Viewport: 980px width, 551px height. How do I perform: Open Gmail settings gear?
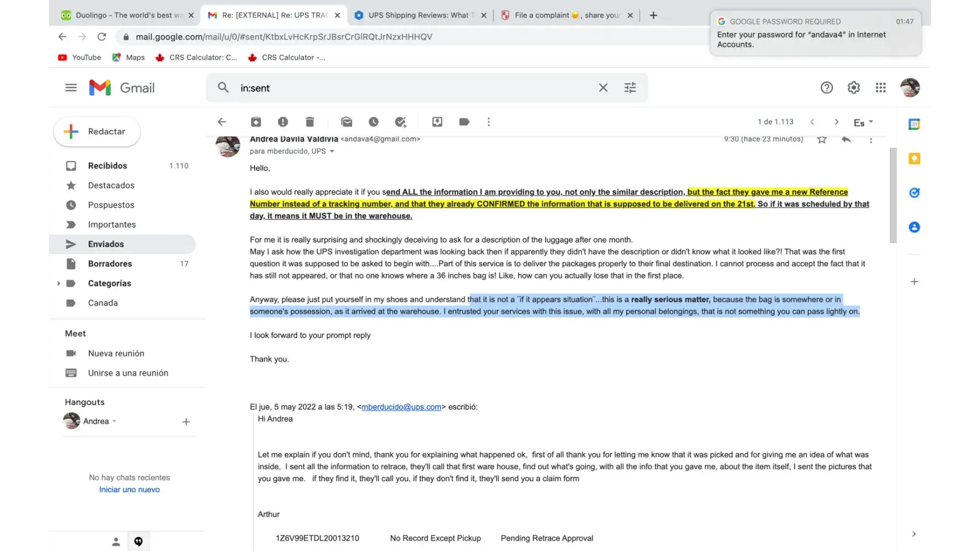pos(853,88)
